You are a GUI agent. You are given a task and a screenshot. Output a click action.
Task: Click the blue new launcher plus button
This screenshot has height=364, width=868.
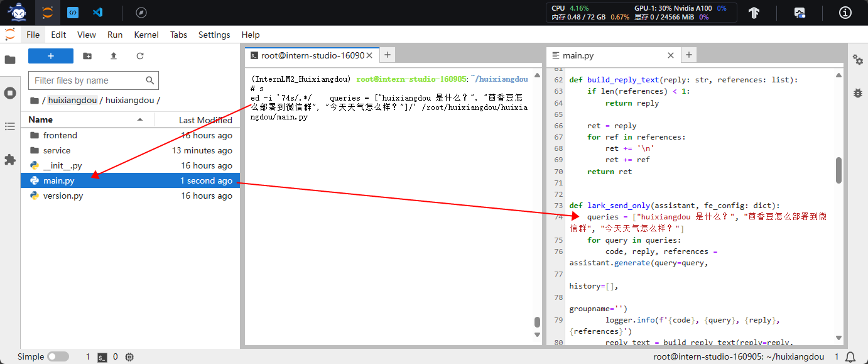[51, 56]
